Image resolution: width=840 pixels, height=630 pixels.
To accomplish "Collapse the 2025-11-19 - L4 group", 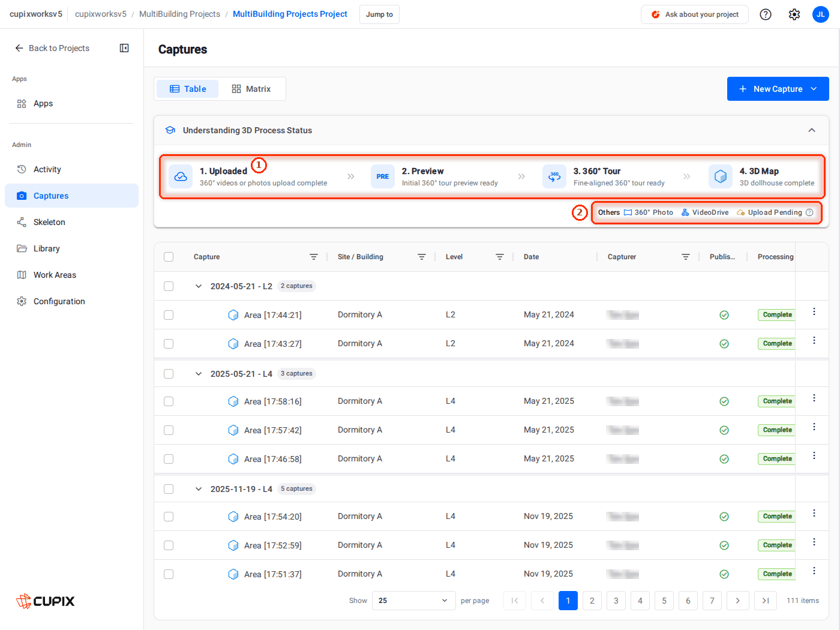I will point(199,489).
